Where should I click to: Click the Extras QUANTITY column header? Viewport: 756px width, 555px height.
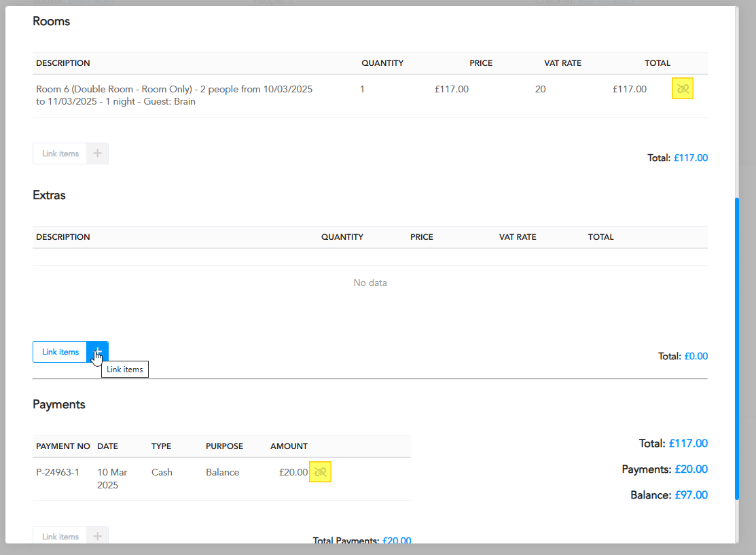(x=342, y=237)
